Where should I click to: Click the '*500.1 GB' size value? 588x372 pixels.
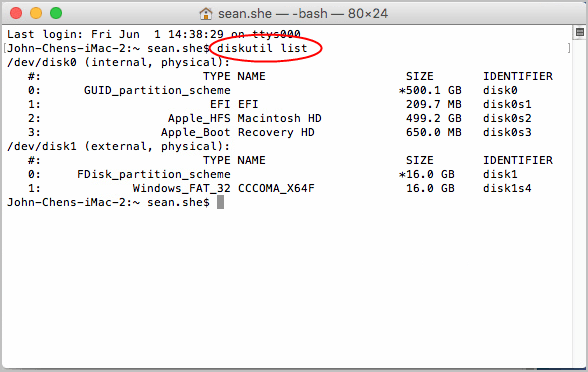(430, 90)
